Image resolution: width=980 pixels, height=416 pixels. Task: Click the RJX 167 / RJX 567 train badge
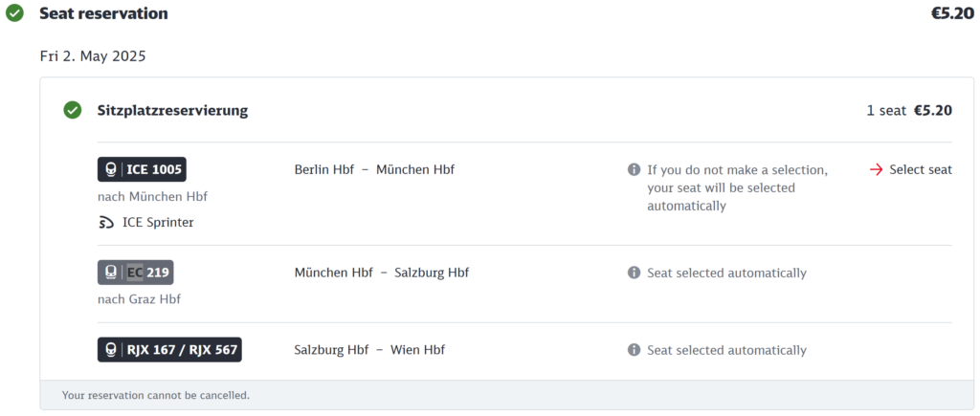[x=169, y=349]
